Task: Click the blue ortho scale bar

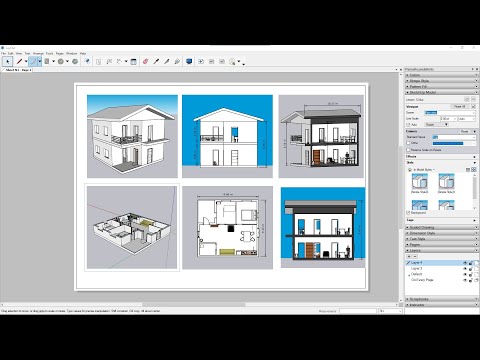Action: tap(448, 143)
